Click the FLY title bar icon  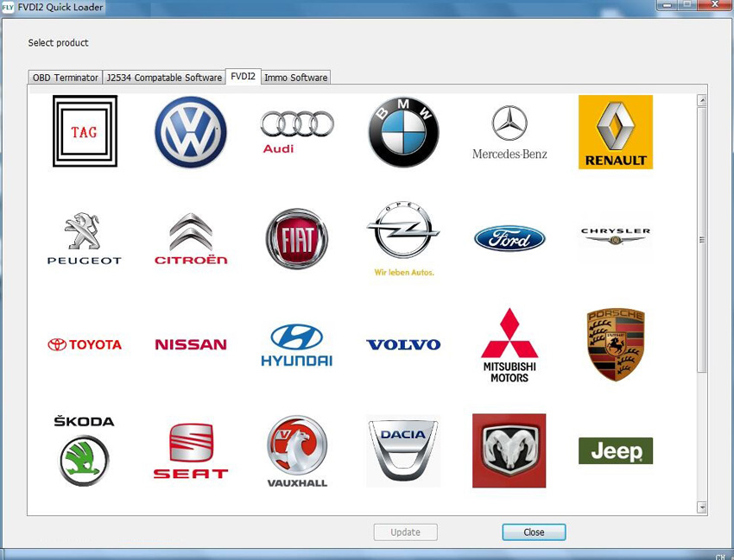point(8,8)
